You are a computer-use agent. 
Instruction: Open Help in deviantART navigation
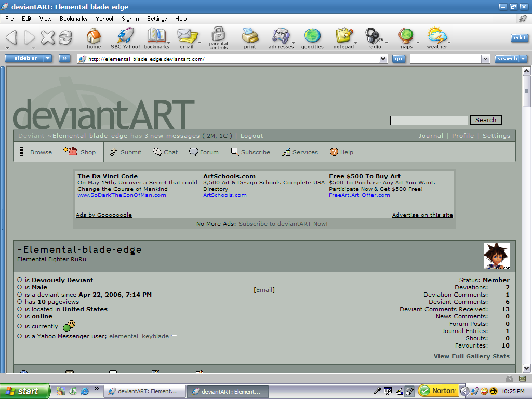342,152
